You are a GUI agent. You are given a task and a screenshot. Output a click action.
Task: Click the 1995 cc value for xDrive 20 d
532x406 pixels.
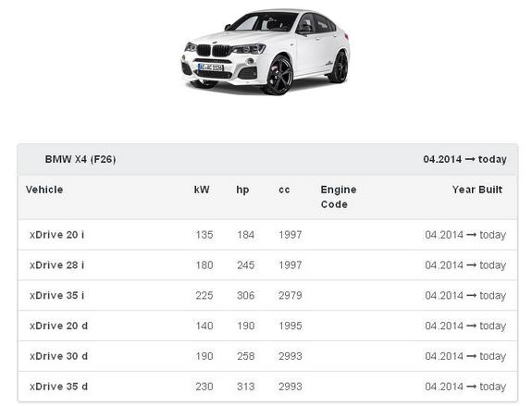click(291, 326)
